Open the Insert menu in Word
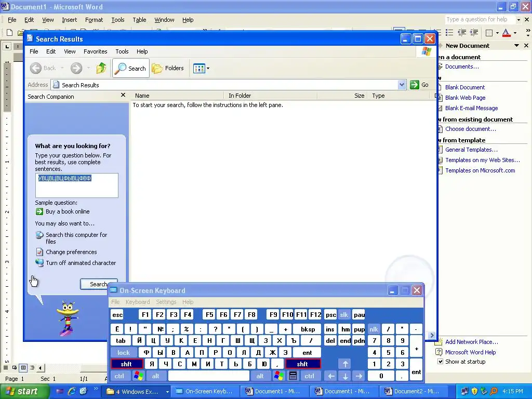532x399 pixels. 69,20
